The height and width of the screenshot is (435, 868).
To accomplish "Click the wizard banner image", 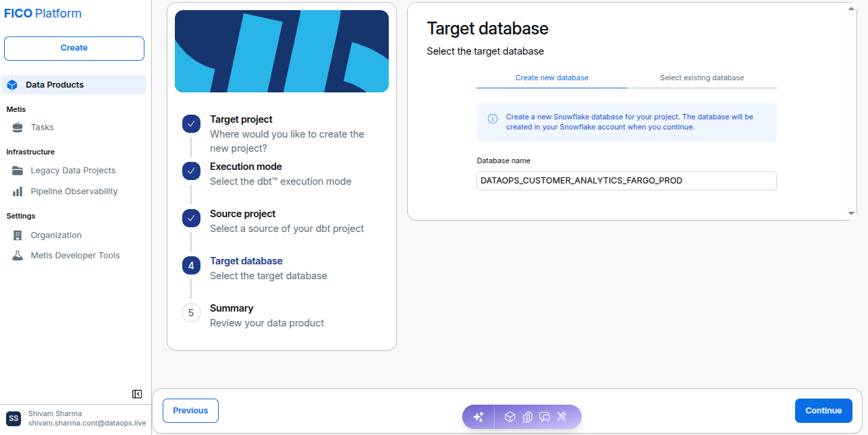I will tap(281, 51).
